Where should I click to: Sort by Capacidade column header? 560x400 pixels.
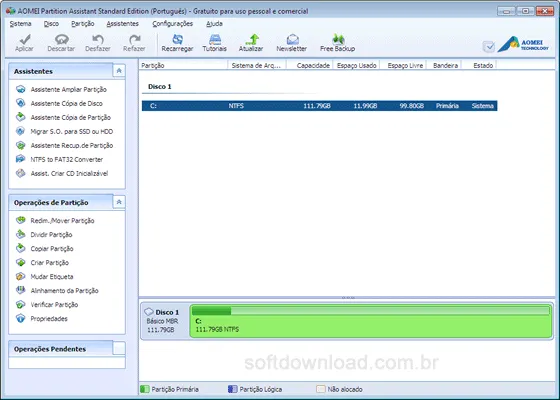pyautogui.click(x=310, y=65)
